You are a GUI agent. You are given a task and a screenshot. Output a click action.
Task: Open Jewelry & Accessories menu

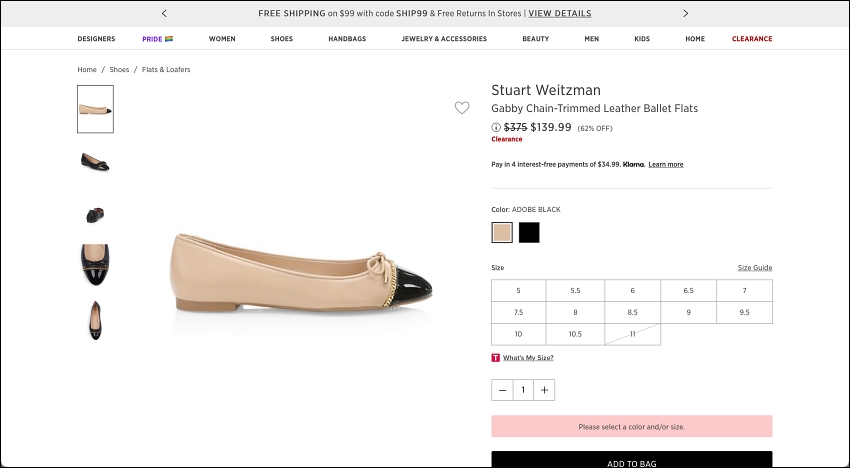click(x=444, y=39)
